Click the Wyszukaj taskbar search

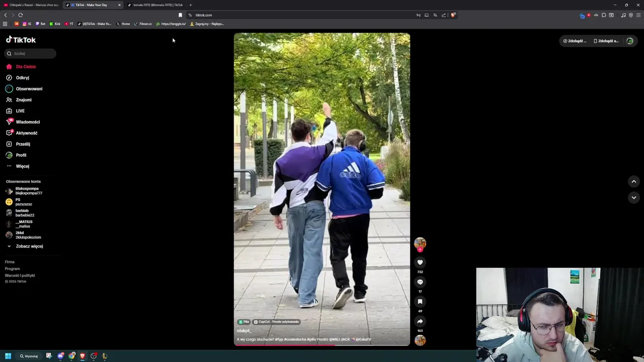pyautogui.click(x=29, y=356)
